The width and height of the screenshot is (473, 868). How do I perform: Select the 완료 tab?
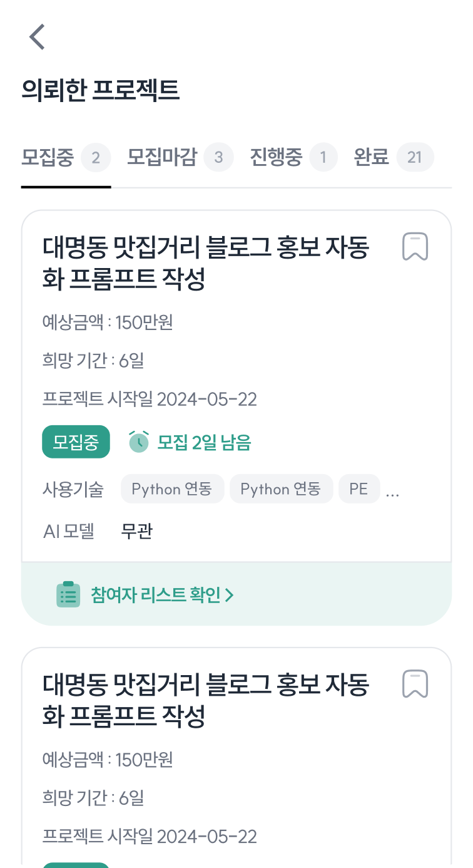click(x=372, y=157)
